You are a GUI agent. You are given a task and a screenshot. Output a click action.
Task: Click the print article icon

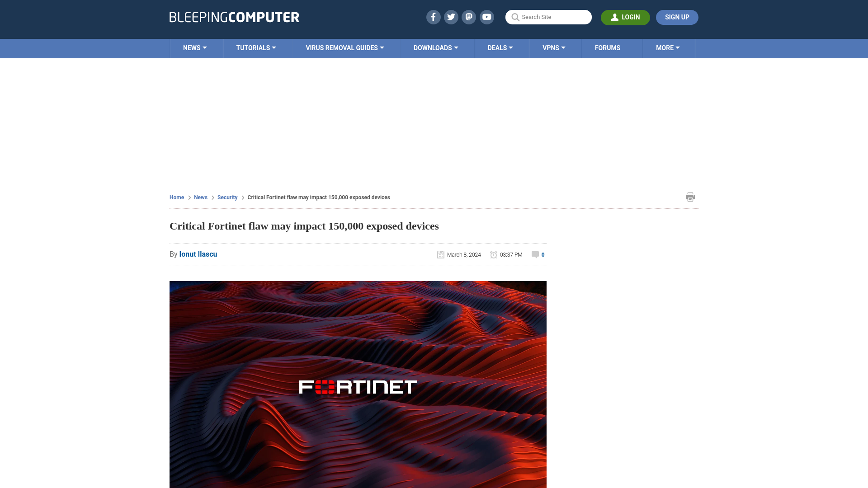tap(690, 197)
